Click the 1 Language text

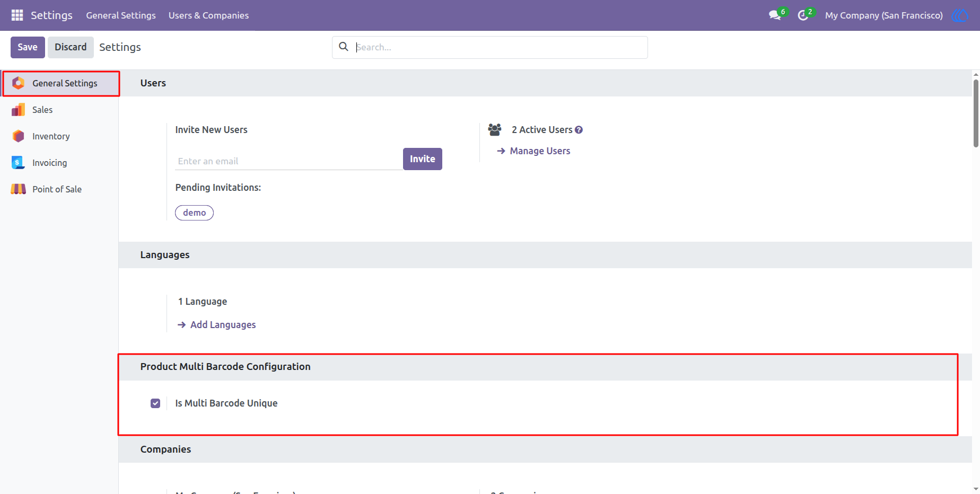click(203, 302)
